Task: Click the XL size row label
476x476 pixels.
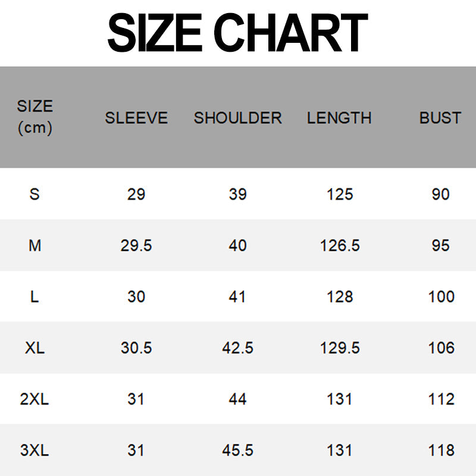Action: [x=35, y=347]
